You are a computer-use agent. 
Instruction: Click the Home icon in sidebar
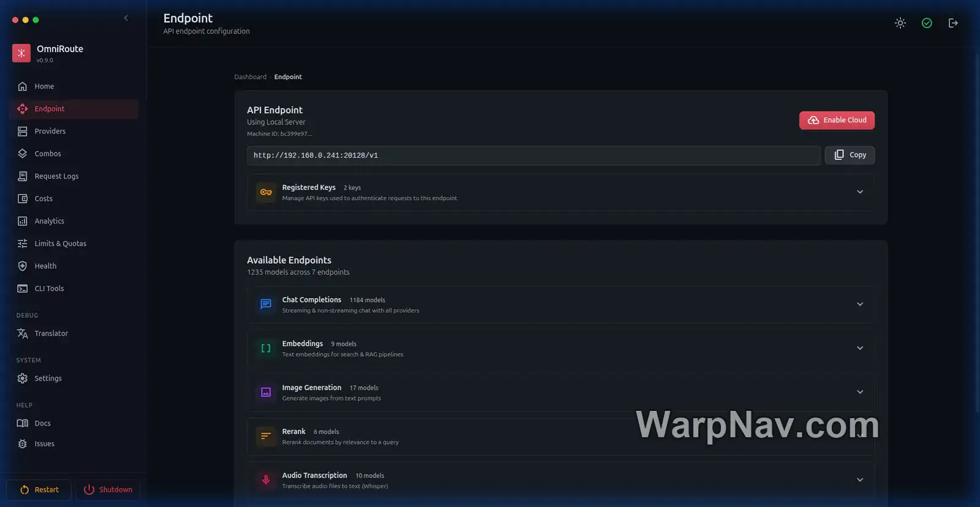pyautogui.click(x=23, y=86)
